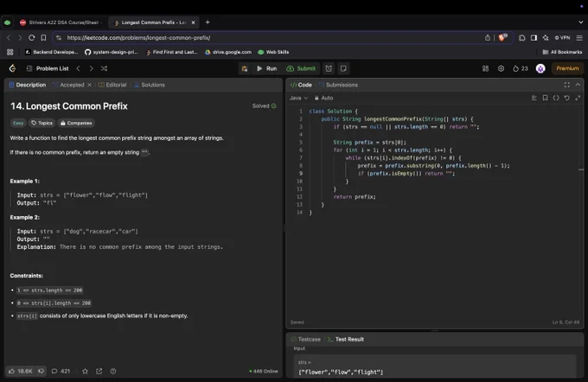
Task: Open the feedback help circle icon
Action: click(x=113, y=371)
